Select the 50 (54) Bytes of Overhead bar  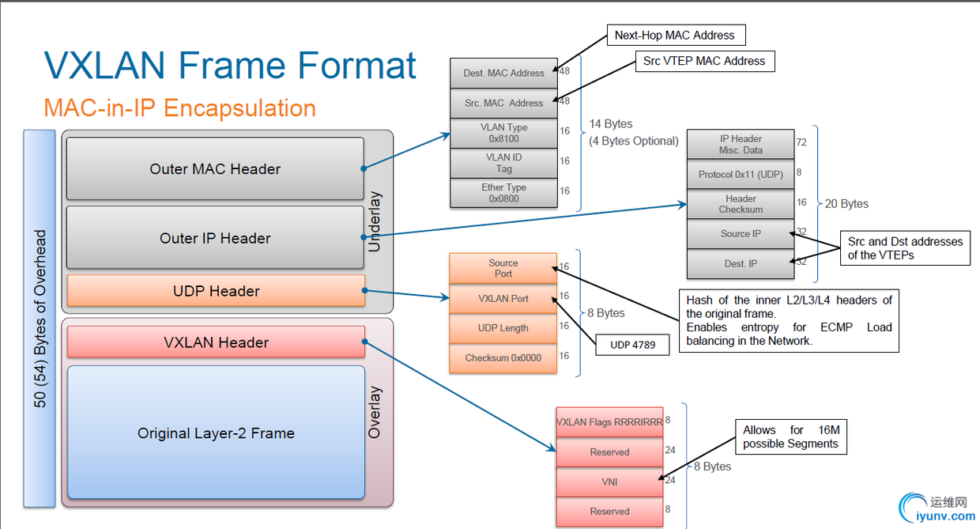click(40, 318)
